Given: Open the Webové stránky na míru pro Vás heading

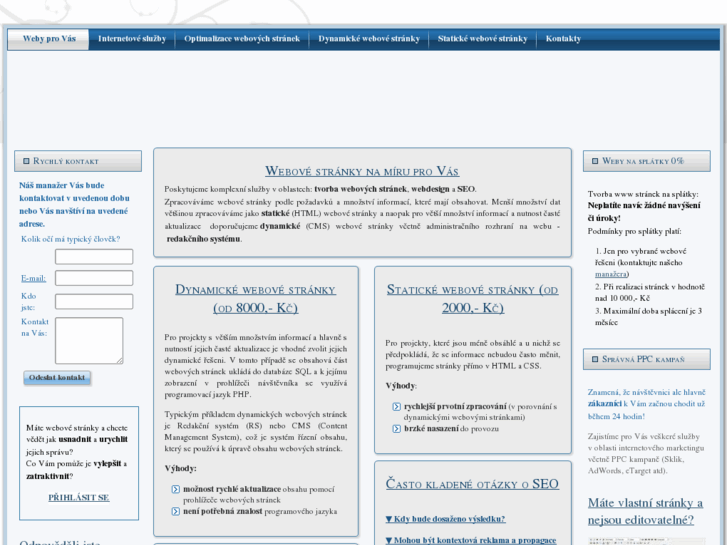Looking at the screenshot, I should (362, 171).
